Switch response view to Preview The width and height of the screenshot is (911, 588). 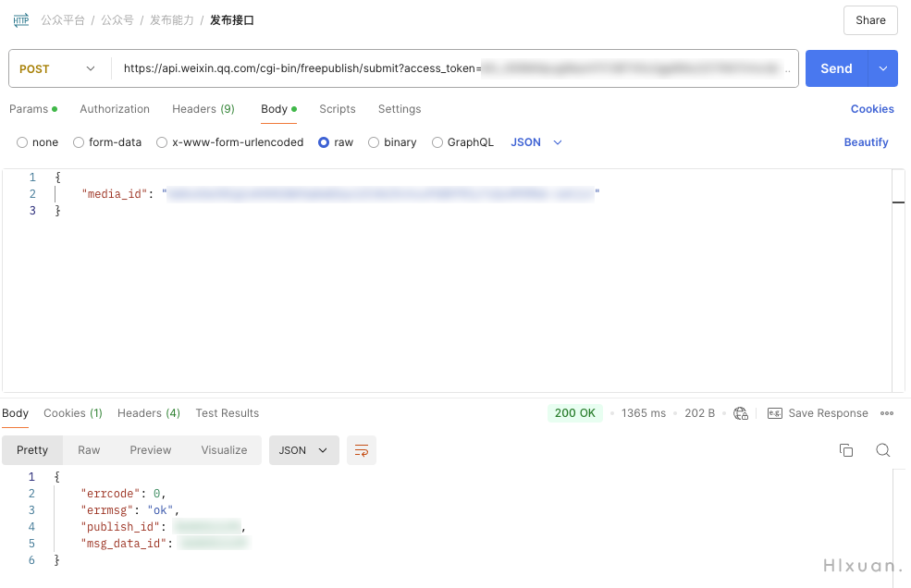tap(151, 450)
